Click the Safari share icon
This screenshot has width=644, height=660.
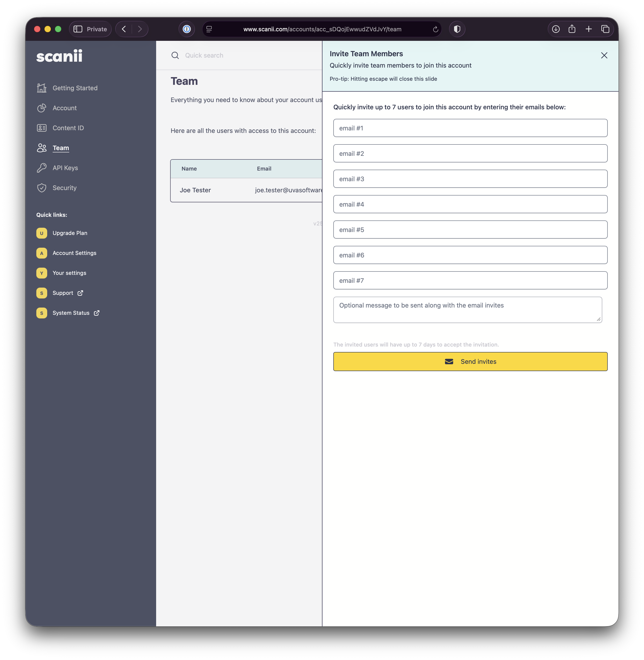click(x=572, y=29)
